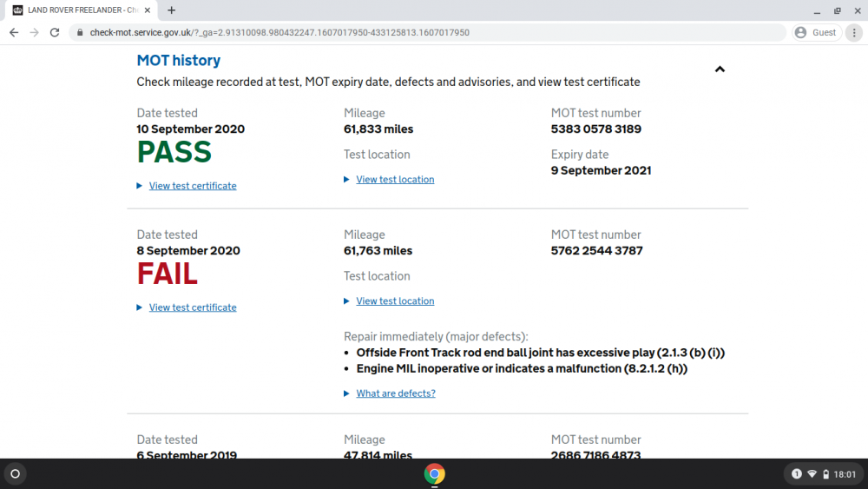Image resolution: width=868 pixels, height=489 pixels.
Task: View test certificate for 10 September 2020
Action: (193, 186)
